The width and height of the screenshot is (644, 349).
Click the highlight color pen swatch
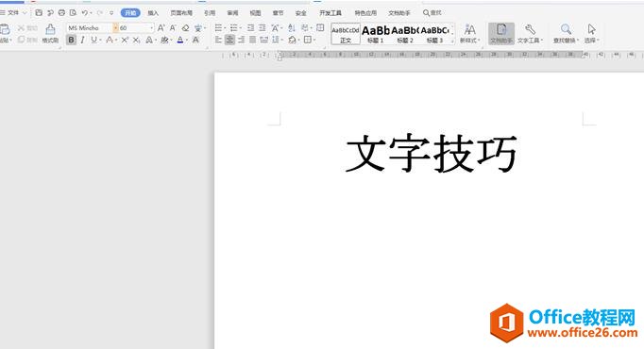[164, 40]
